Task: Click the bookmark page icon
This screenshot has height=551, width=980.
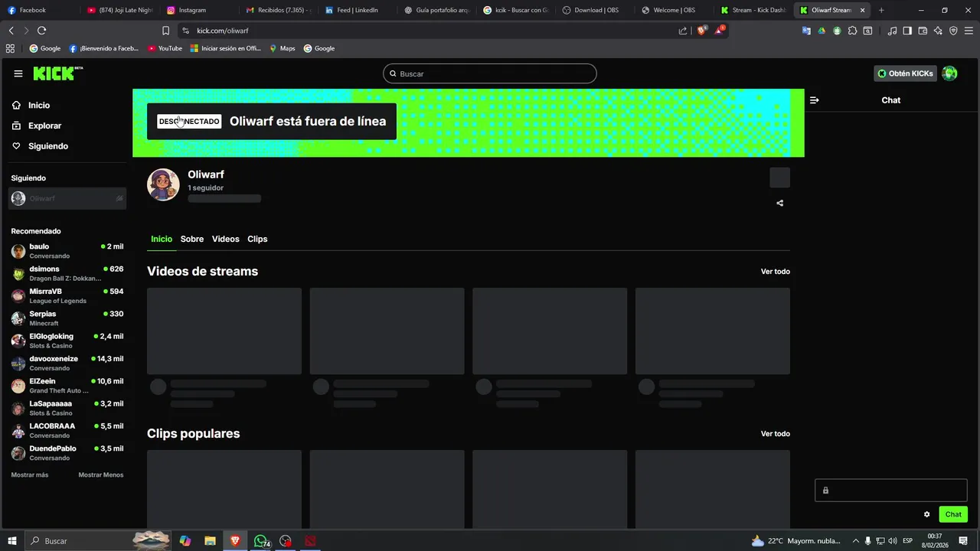Action: 165,31
